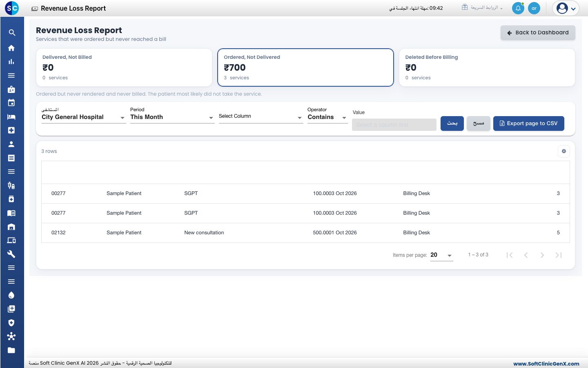Click the 'ar' language button
The height and width of the screenshot is (368, 588).
[534, 8]
